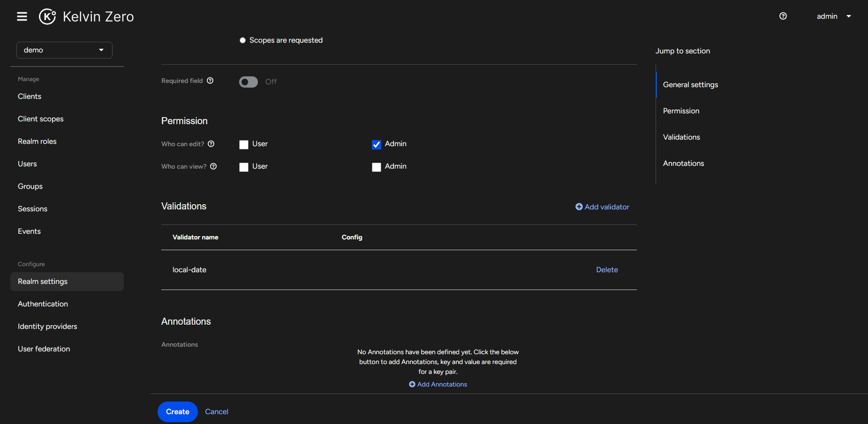The width and height of the screenshot is (868, 424).
Task: Open Realm settings in the sidebar
Action: 42,281
